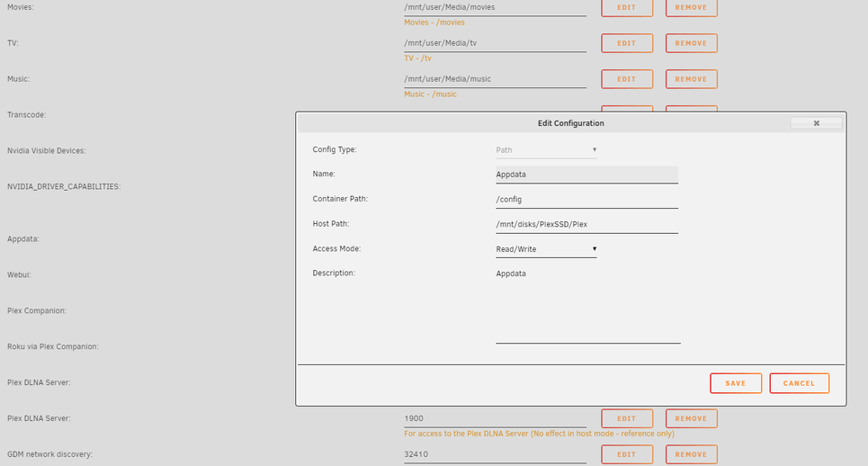Screen dimensions: 868x466
Task: Click the 'Container Path:' label in dialog
Action: click(340, 199)
